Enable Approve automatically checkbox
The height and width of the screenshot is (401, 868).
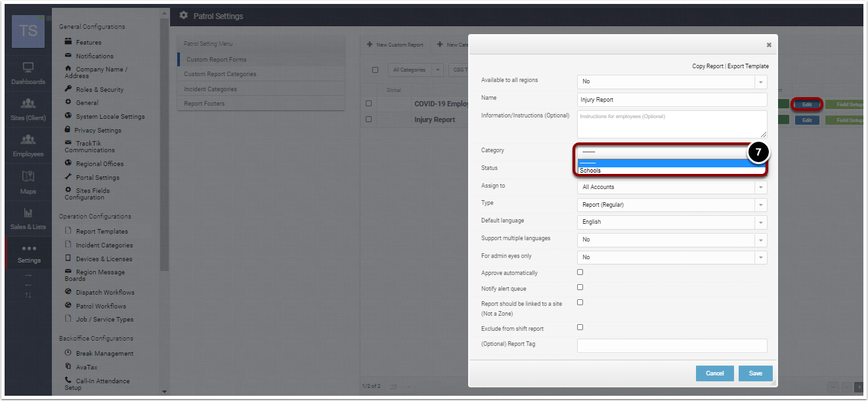click(580, 272)
